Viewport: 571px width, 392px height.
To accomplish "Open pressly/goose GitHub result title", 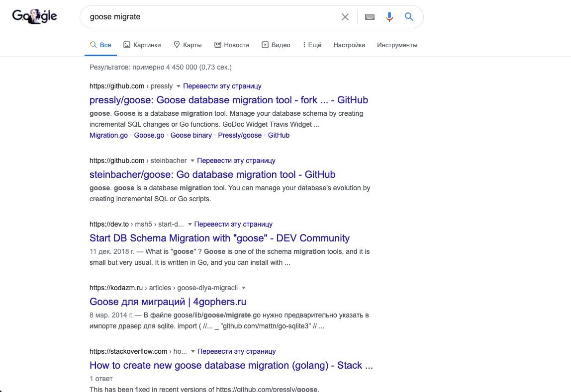I will [x=229, y=100].
